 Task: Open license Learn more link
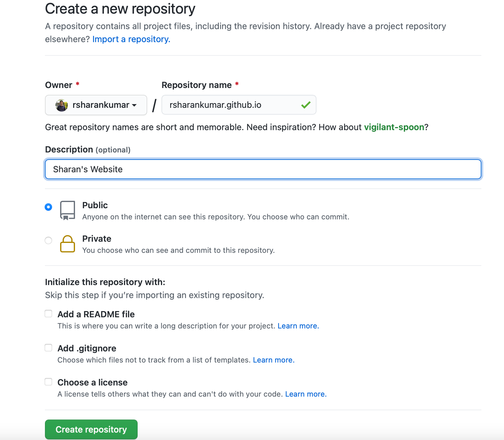tap(306, 394)
